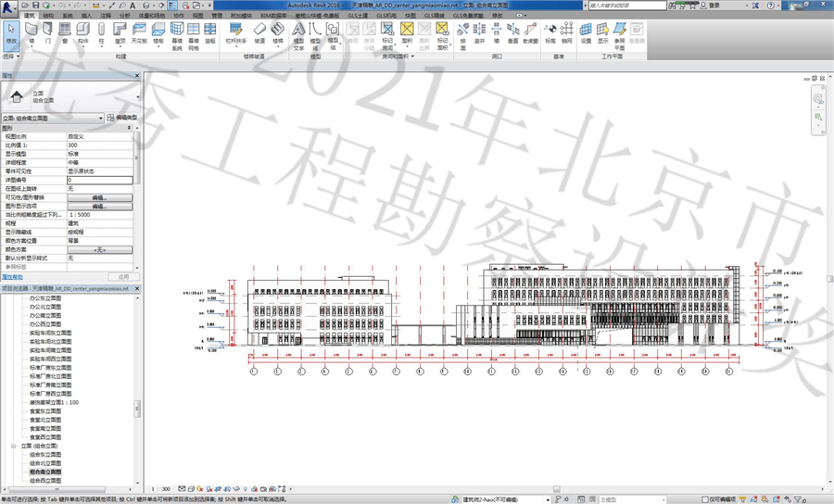Click the Save icon in quick access toolbar

point(35,6)
